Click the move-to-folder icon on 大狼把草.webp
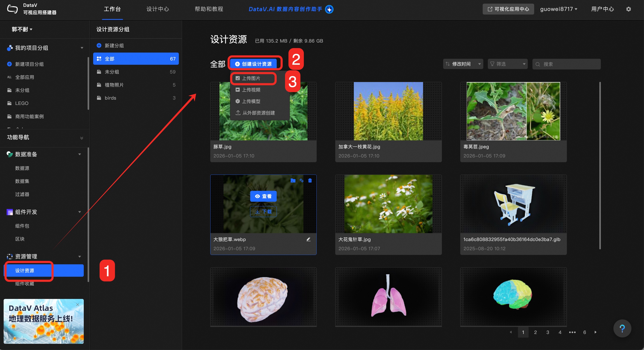Image resolution: width=644 pixels, height=350 pixels. click(293, 181)
